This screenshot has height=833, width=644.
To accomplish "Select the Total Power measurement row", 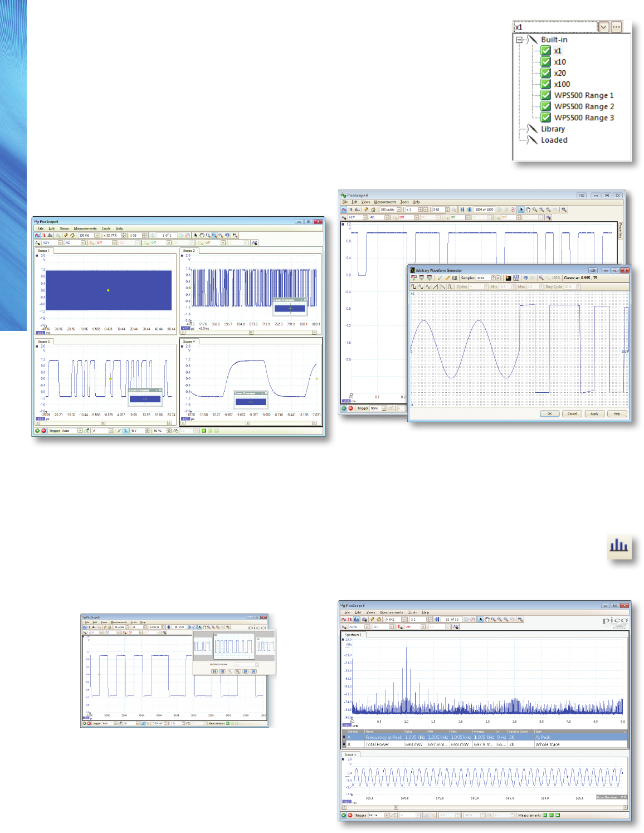I will click(x=485, y=744).
